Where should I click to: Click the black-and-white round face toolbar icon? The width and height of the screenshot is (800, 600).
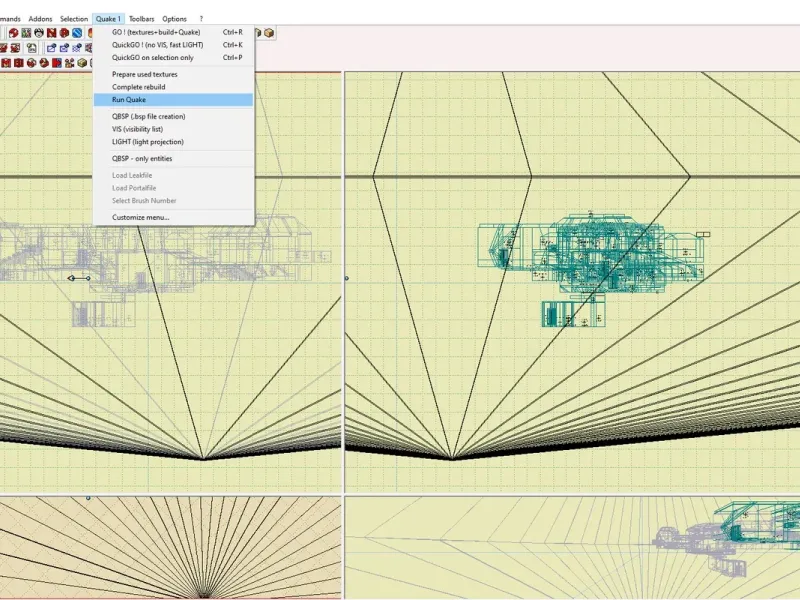click(39, 33)
